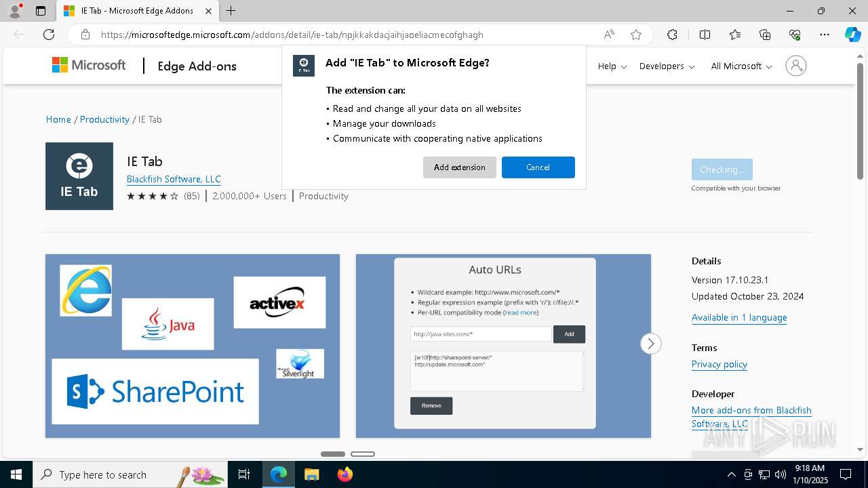This screenshot has height=488, width=868.
Task: Open Settings and more ellipsis menu
Action: pyautogui.click(x=825, y=35)
